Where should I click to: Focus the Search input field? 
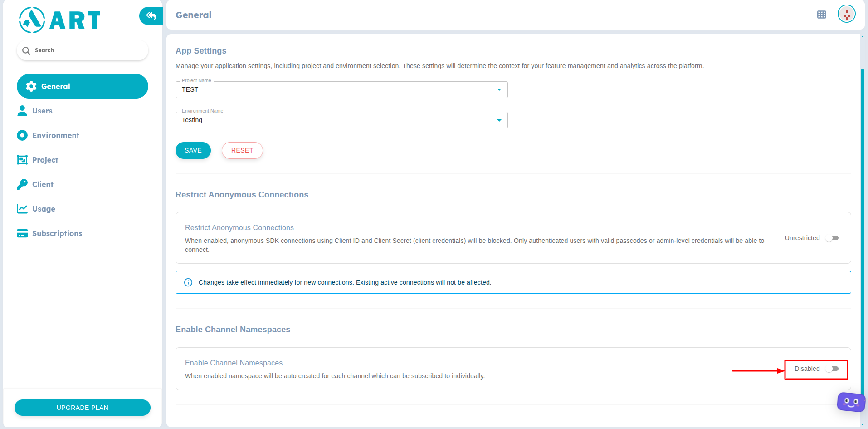(x=83, y=50)
